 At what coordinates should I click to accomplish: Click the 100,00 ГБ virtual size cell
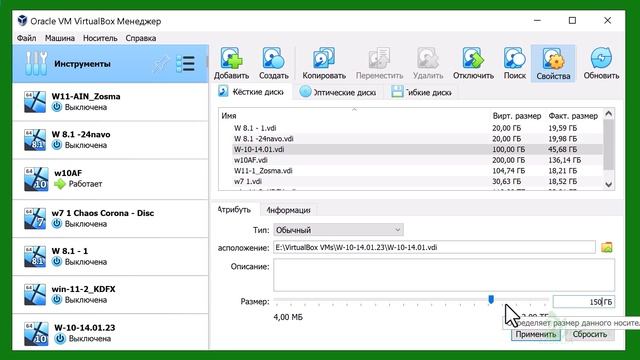(509, 149)
